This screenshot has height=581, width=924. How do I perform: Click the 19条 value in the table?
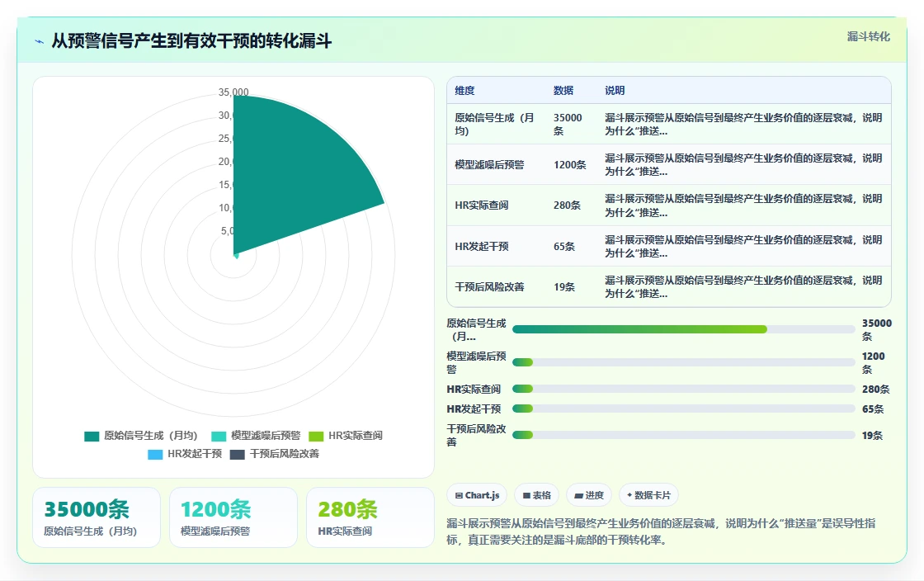coord(564,287)
